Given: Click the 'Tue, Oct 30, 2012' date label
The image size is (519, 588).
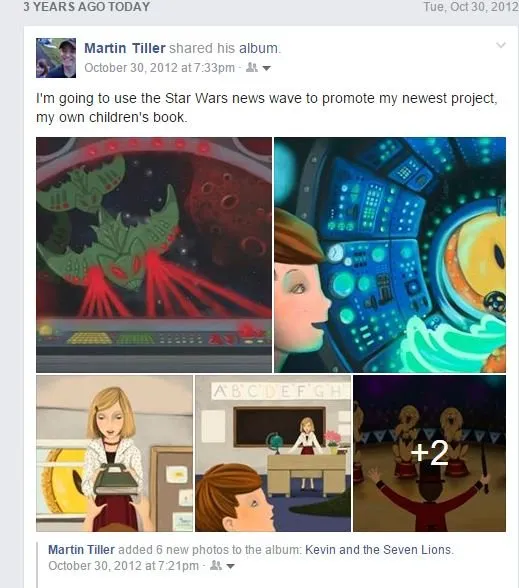Looking at the screenshot, I should coord(471,7).
